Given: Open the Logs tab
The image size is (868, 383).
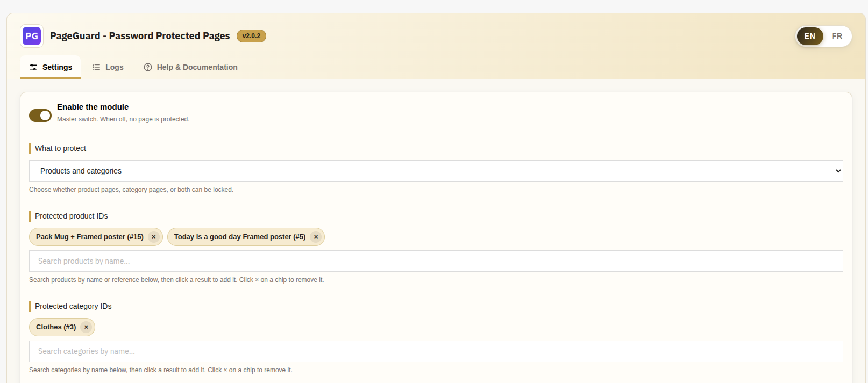Looking at the screenshot, I should pyautogui.click(x=108, y=67).
